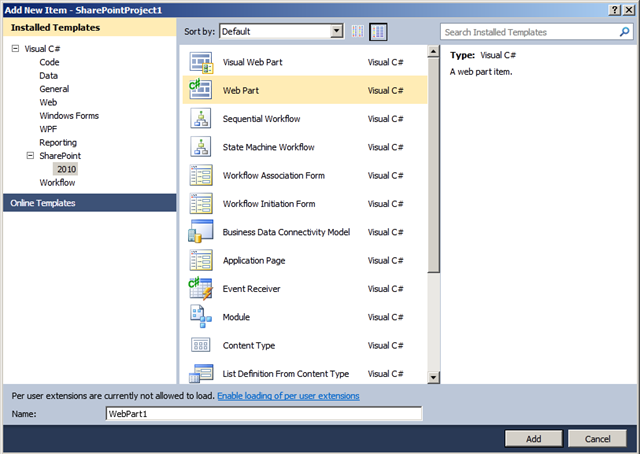
Task: Click the template list scrollbar thumb
Action: point(433,165)
